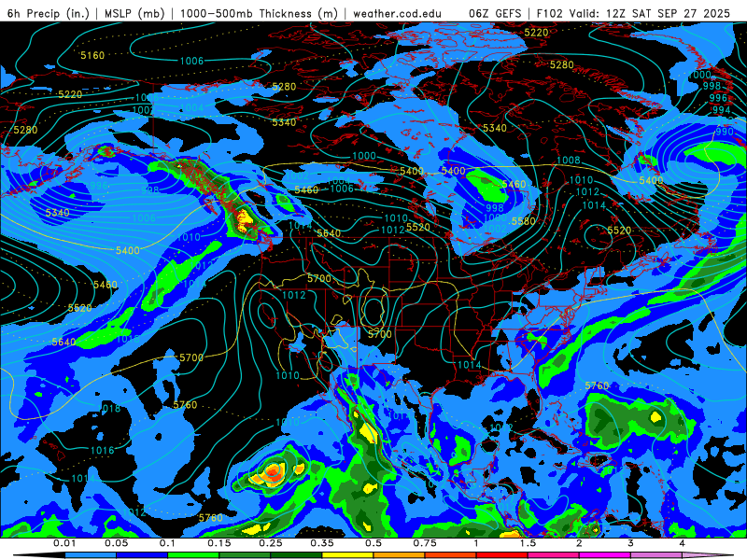The height and width of the screenshot is (560, 747).
Task: Pick the dark blue legend swatch after 0.05
Action: point(142,555)
